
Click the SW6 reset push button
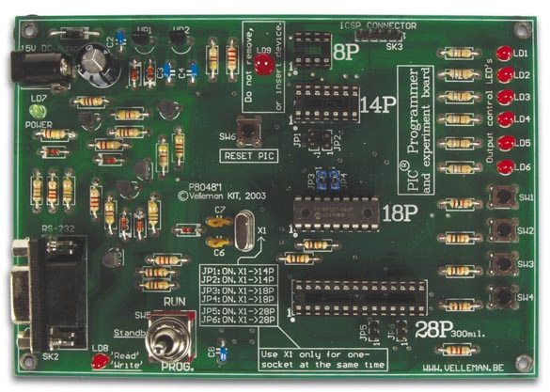coord(249,132)
